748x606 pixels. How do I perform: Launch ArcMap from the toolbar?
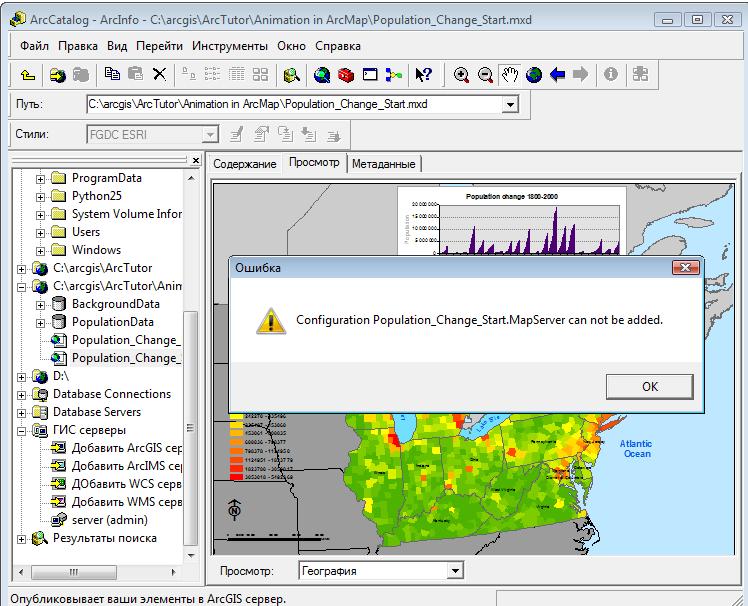pyautogui.click(x=322, y=74)
